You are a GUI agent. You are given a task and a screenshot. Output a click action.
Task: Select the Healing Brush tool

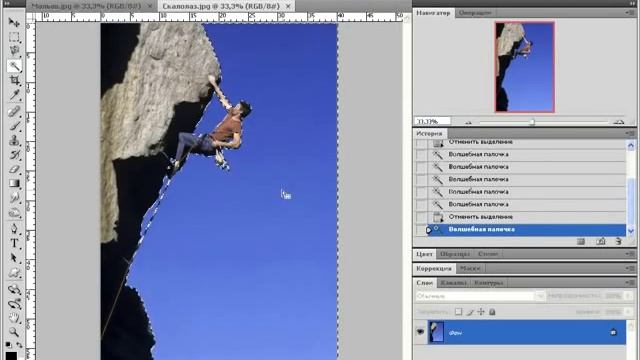click(x=14, y=111)
